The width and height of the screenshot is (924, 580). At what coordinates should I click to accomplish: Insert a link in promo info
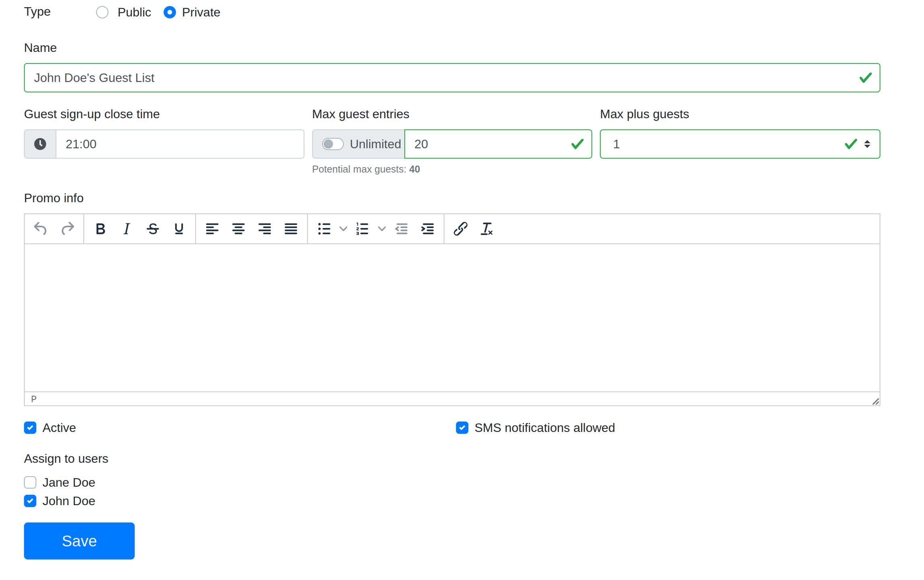460,229
